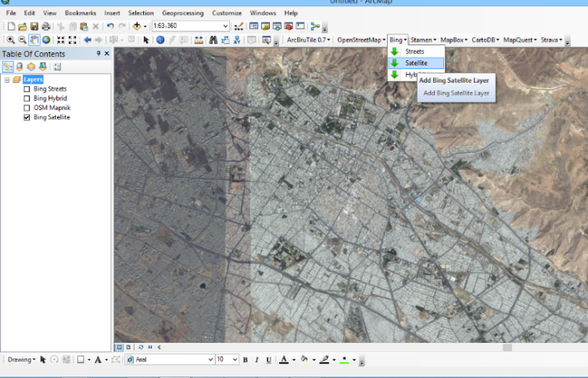Select Streets in Bing menu
This screenshot has width=588, height=378.
coord(416,52)
